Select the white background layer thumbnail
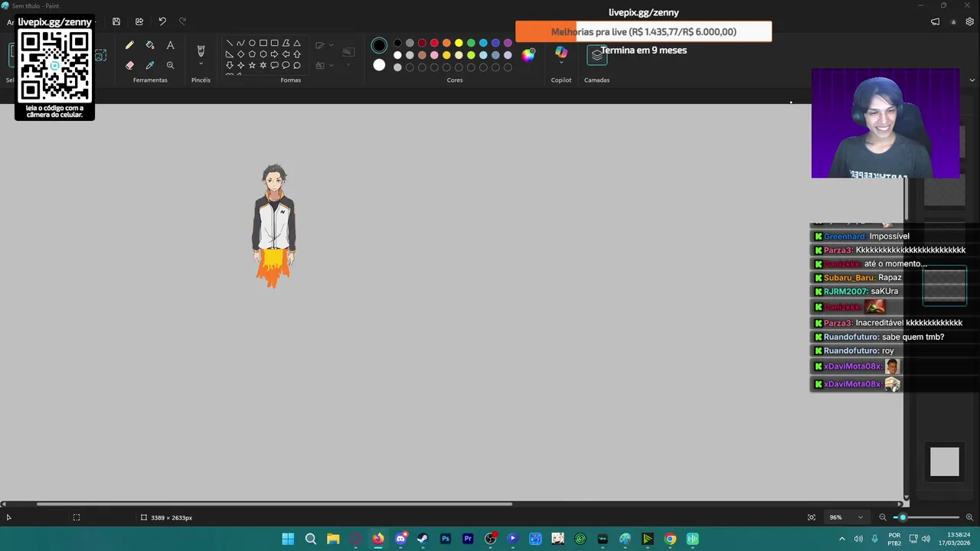This screenshot has width=980, height=551. point(945,462)
